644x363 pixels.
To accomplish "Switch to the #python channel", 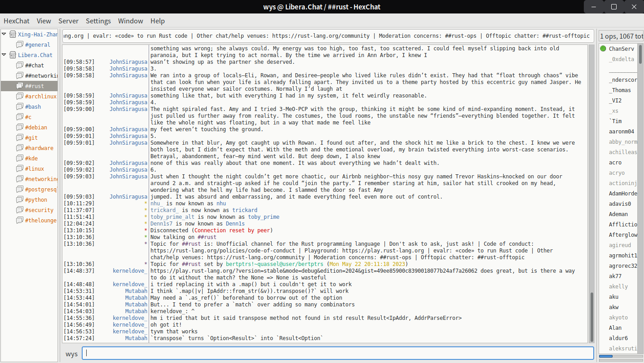I will coord(36,199).
